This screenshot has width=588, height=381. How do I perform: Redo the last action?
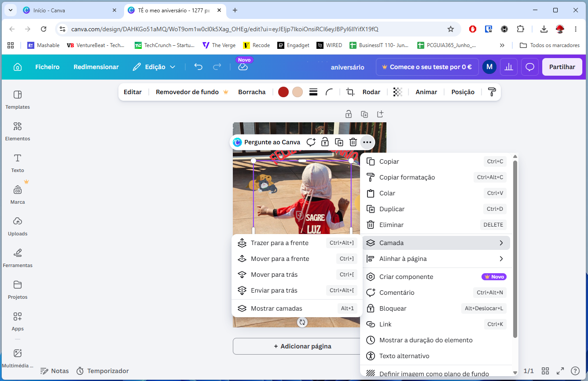[217, 67]
